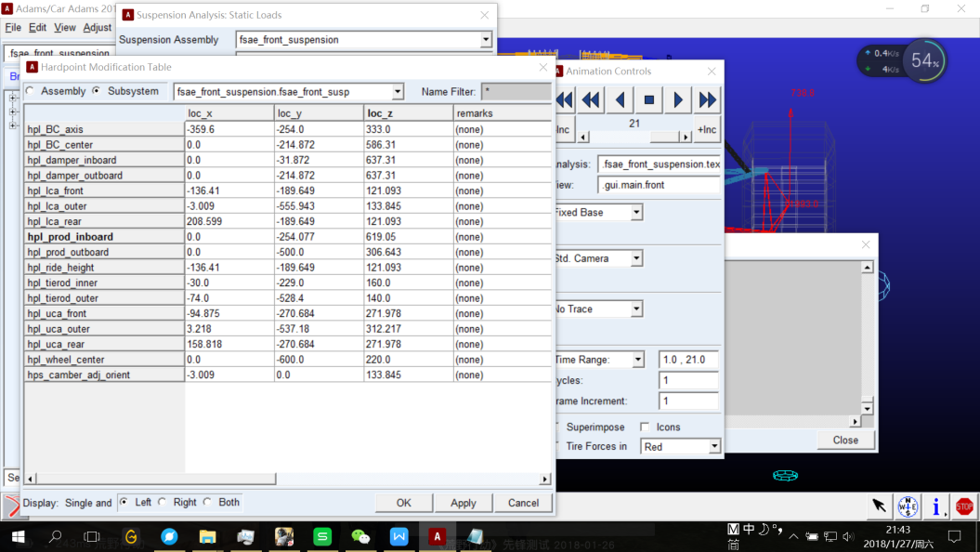Open the File menu

[x=12, y=28]
